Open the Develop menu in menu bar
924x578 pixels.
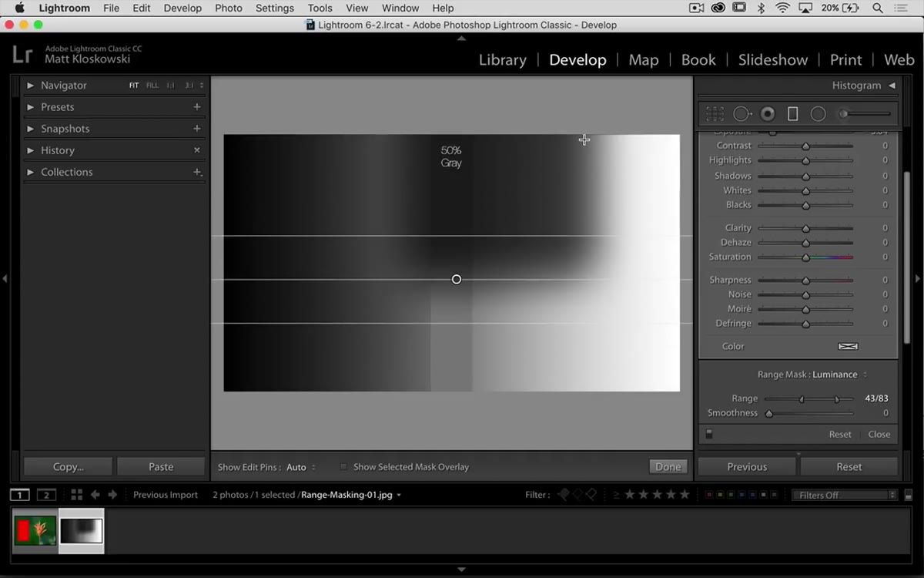coord(182,8)
